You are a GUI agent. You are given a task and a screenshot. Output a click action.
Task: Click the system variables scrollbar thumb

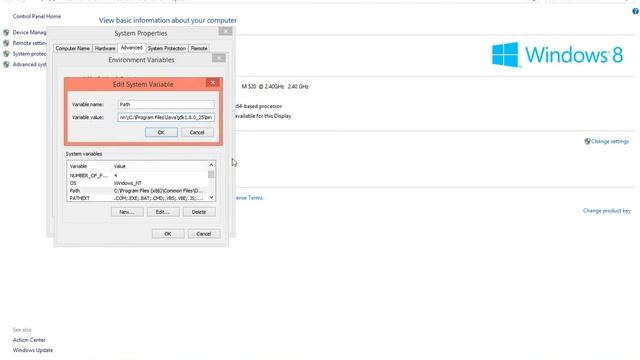click(211, 175)
